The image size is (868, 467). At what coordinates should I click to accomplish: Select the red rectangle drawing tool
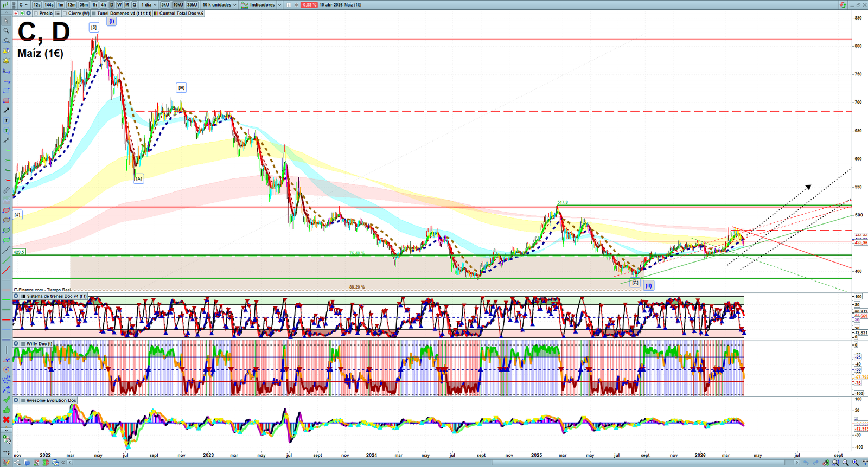coord(6,101)
